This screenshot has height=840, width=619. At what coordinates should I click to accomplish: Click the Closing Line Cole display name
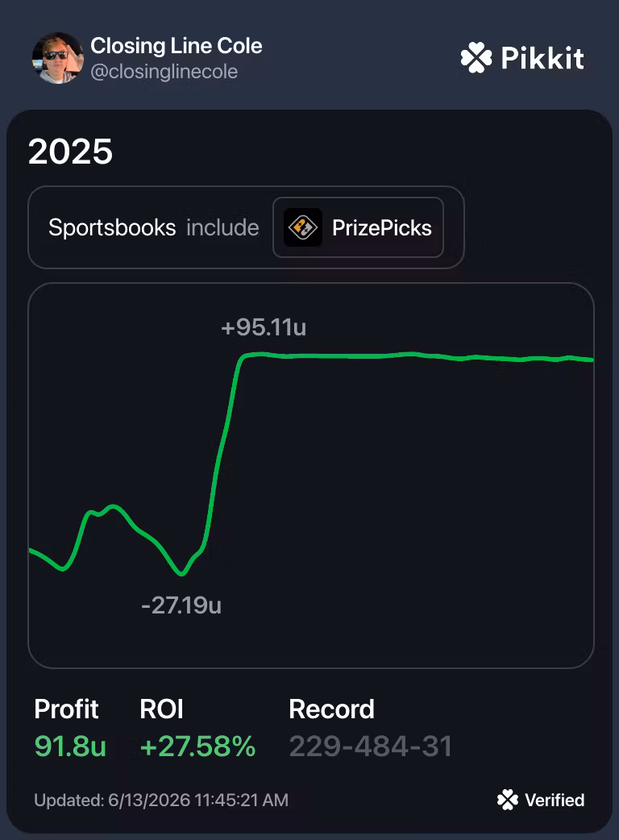tap(177, 46)
